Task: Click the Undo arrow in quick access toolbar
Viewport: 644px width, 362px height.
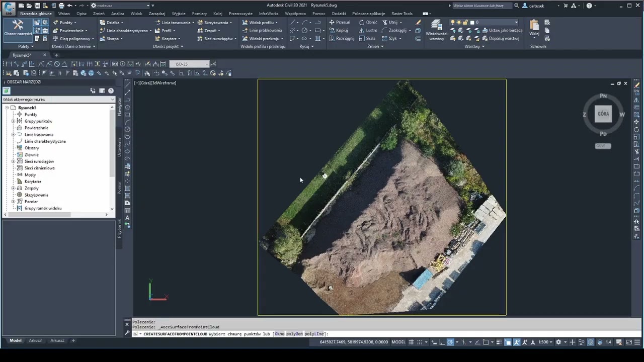Action: click(x=70, y=6)
